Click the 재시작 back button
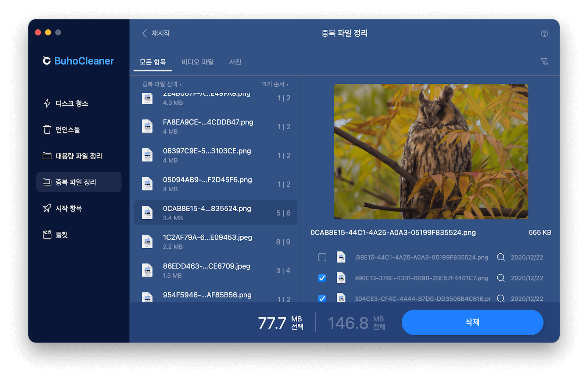The image size is (588, 380). (x=156, y=33)
